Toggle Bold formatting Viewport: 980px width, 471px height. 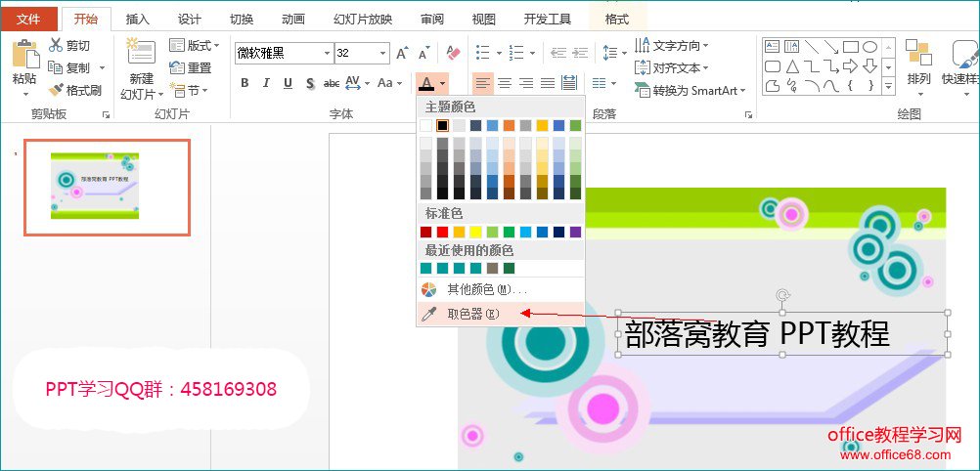245,83
